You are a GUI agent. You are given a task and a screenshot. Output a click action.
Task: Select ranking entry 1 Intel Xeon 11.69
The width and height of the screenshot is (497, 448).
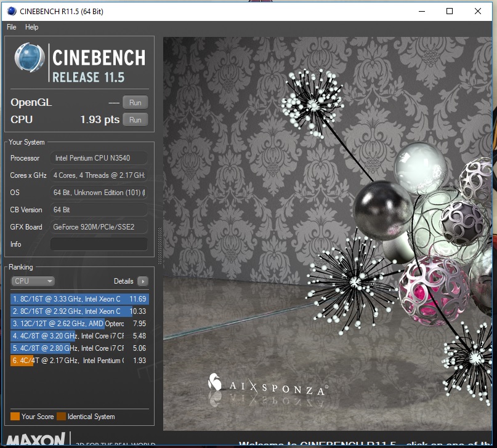pos(79,299)
